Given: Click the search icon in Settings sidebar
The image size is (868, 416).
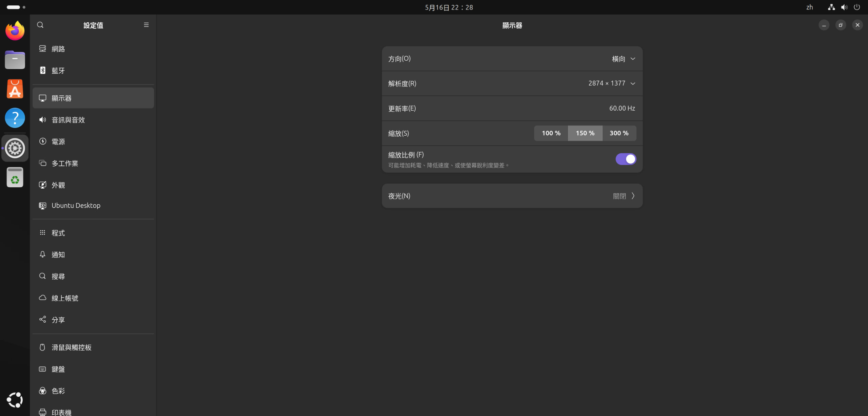Looking at the screenshot, I should 40,25.
